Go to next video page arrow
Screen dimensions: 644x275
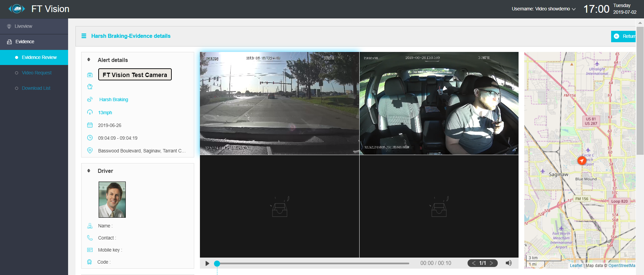(491, 263)
